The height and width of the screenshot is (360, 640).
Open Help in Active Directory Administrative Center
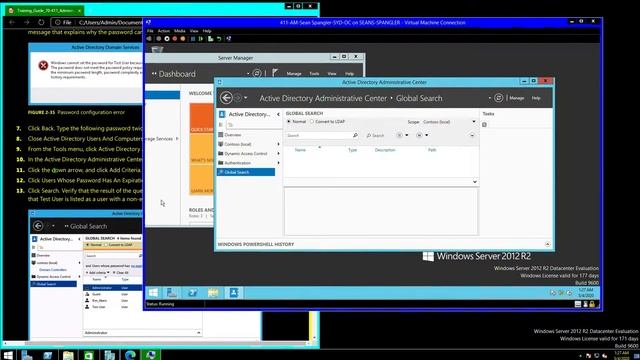(536, 98)
